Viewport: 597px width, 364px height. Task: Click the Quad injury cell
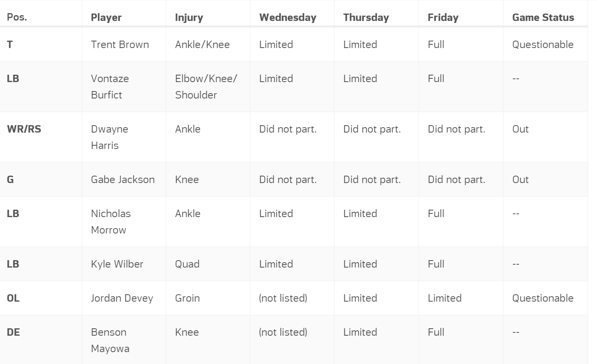point(187,264)
